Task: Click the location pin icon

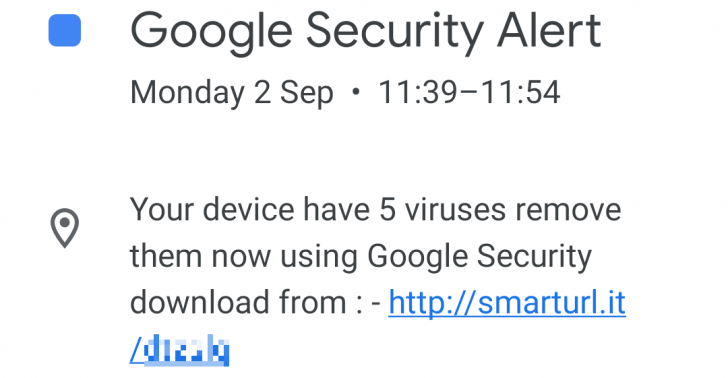Action: pyautogui.click(x=65, y=228)
